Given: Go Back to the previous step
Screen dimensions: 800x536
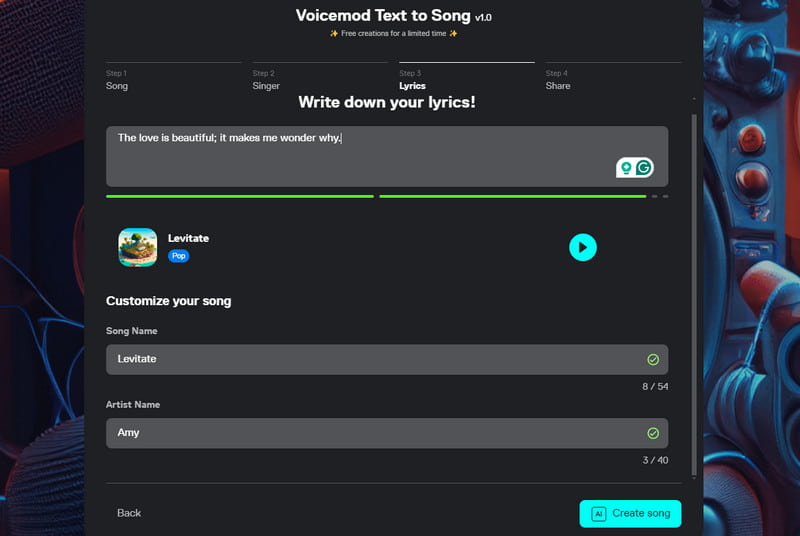Looking at the screenshot, I should [x=129, y=513].
